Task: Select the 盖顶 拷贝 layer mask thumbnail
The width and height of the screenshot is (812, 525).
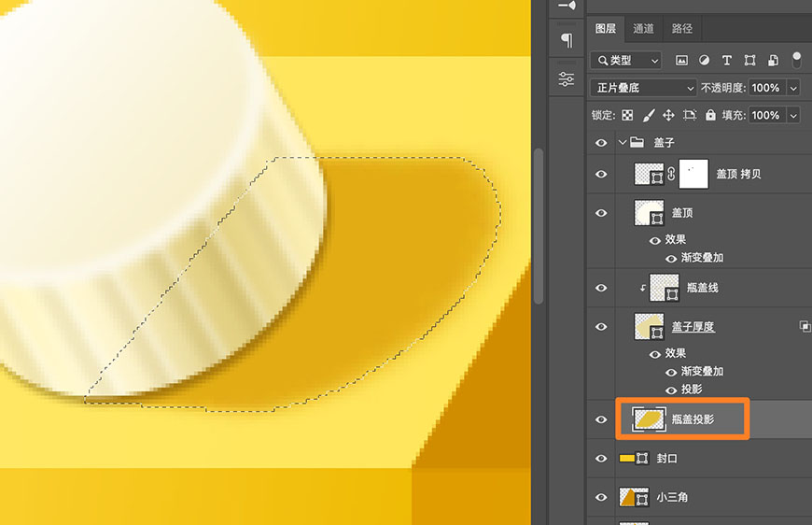Action: click(x=693, y=174)
